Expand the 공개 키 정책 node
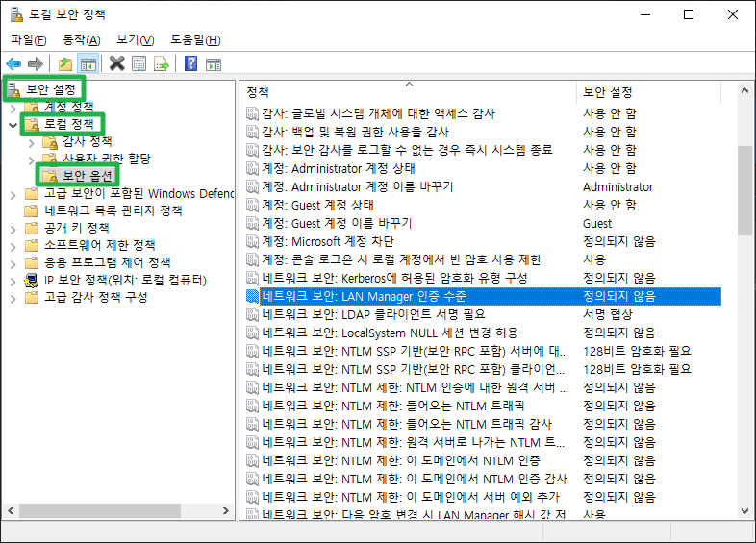Screen dimensions: 756x543 pyautogui.click(x=13, y=229)
